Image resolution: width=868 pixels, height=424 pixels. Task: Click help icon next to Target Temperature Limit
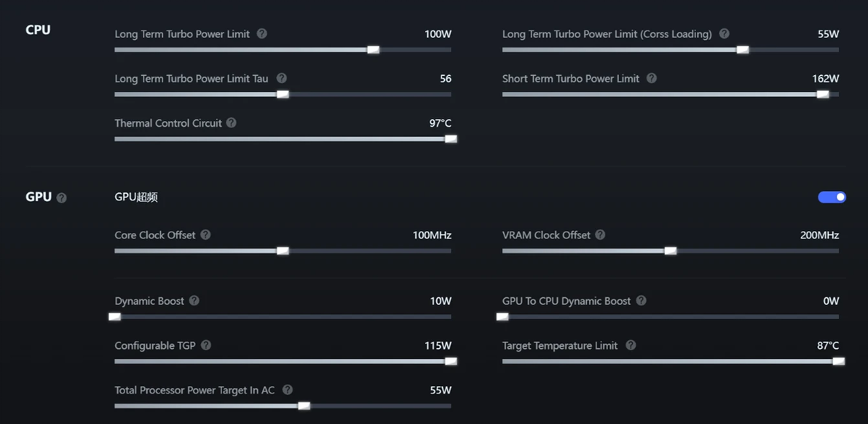tap(631, 345)
